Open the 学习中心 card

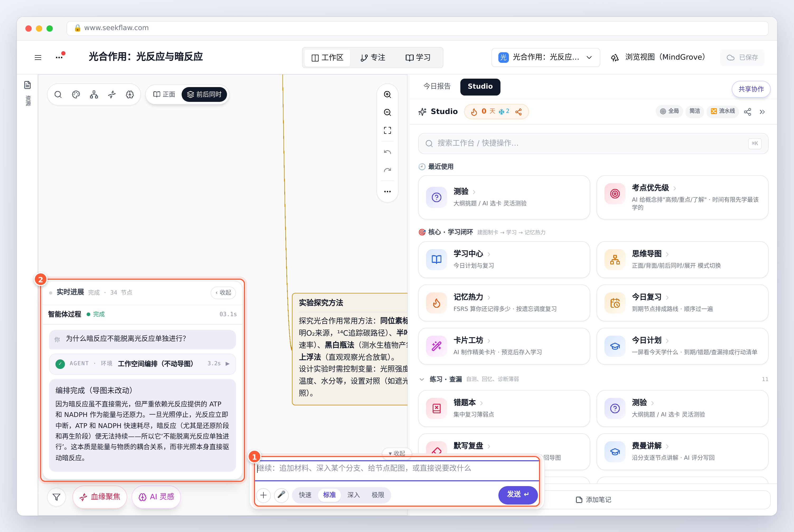pyautogui.click(x=504, y=260)
